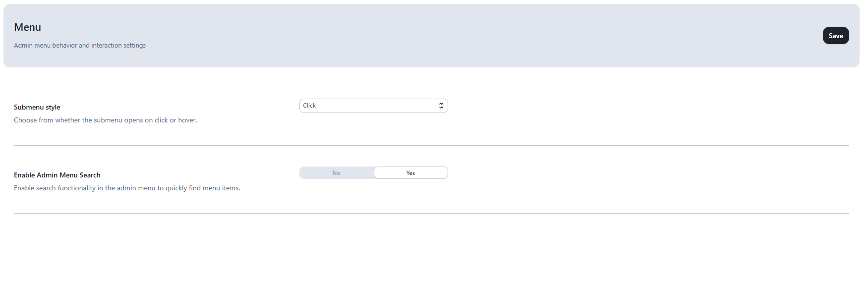Click the word 'Choose' in submenu description
The image size is (868, 284).
25,120
